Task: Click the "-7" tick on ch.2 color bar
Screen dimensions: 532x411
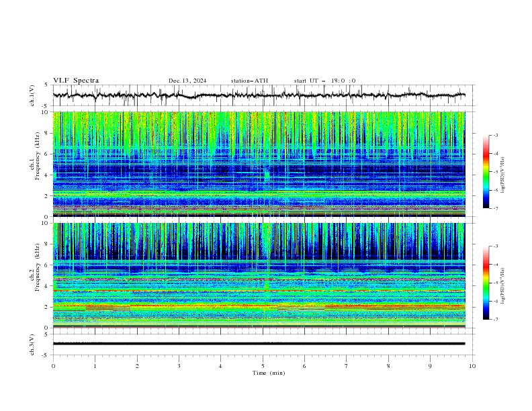Action: click(x=495, y=319)
